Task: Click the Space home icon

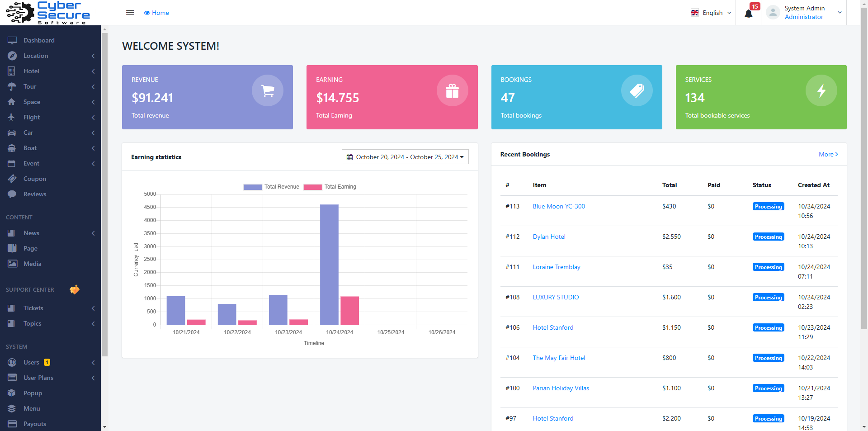Action: [x=12, y=102]
